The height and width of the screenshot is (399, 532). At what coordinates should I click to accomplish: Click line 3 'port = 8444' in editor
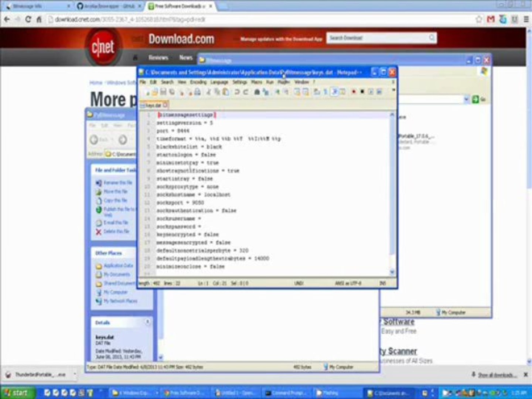pos(173,131)
